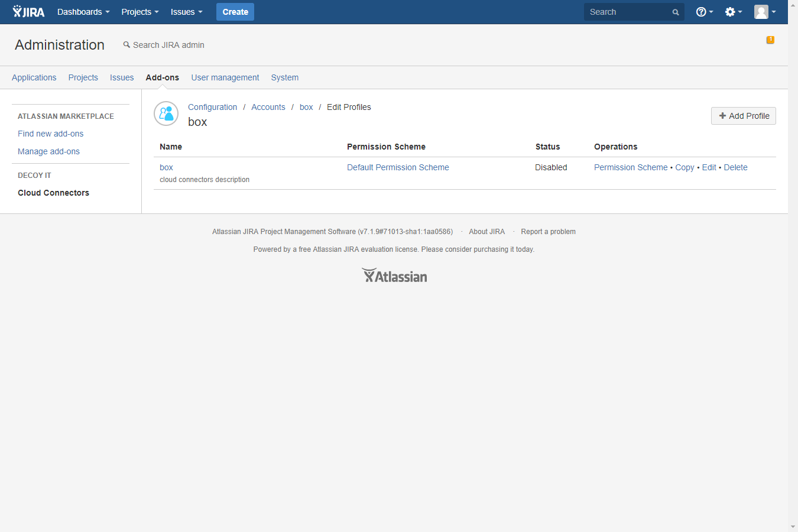Go to Accounts breadcrumb
798x532 pixels.
coord(268,107)
